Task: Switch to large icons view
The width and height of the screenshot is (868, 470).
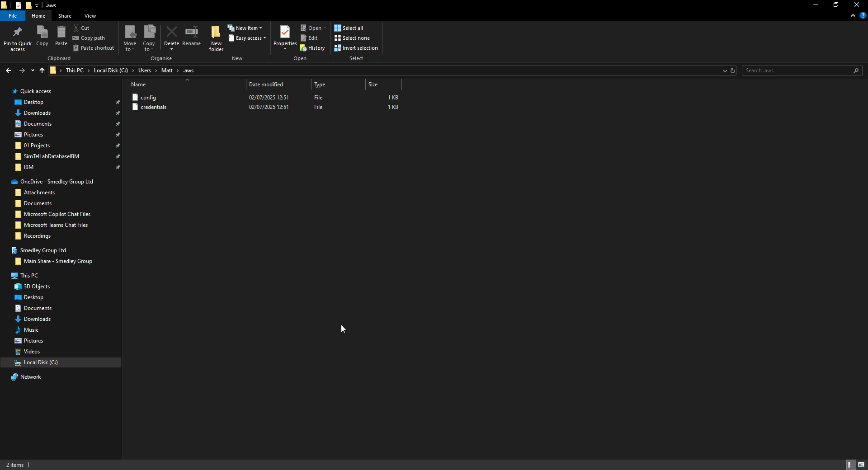Action: pos(861,465)
